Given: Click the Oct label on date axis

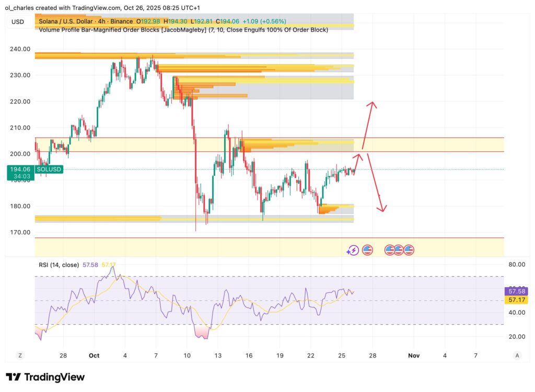Looking at the screenshot, I should coord(94,355).
